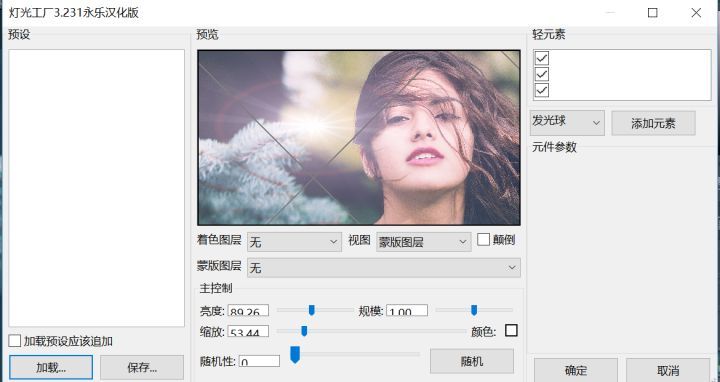The image size is (720, 382).
Task: Uncheck the second light element checkbox
Action: coord(542,74)
